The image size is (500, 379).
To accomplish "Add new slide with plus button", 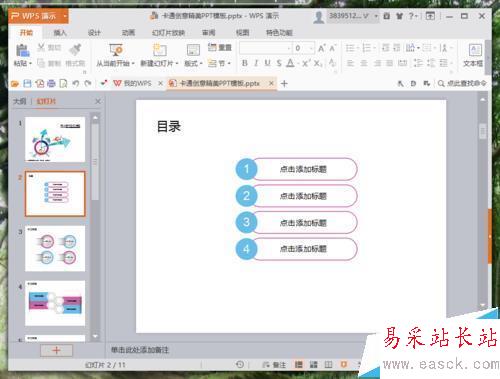I will click(x=56, y=350).
